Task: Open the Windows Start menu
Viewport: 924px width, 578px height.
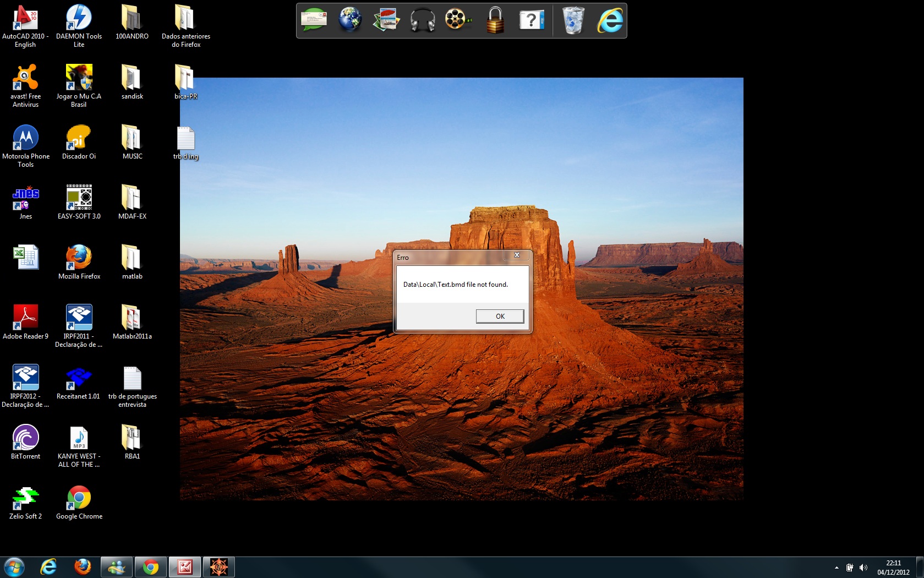Action: coord(14,567)
